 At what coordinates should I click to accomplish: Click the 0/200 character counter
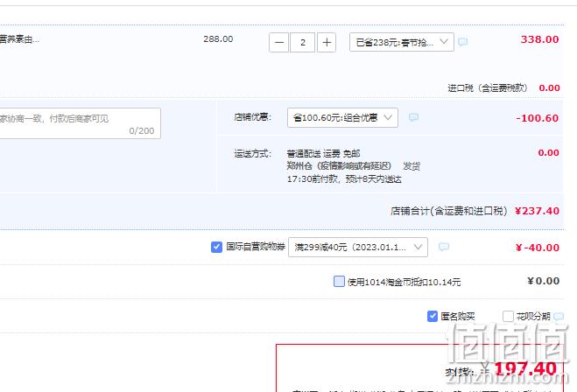click(142, 131)
